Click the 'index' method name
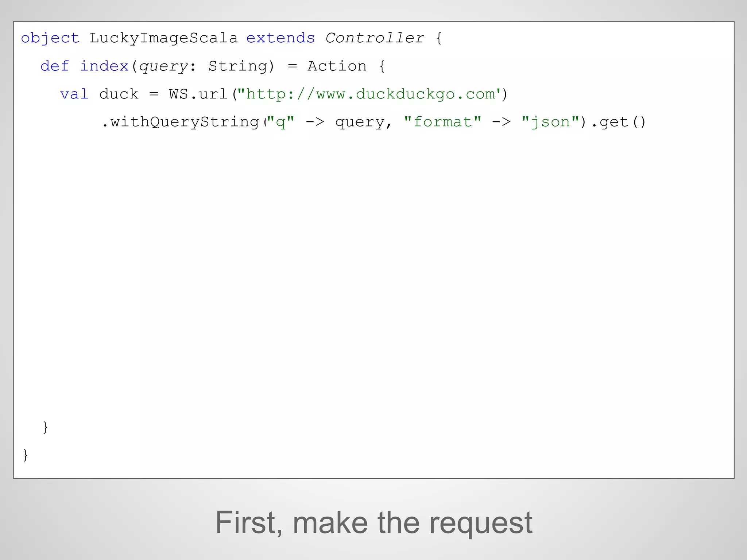 coord(104,66)
